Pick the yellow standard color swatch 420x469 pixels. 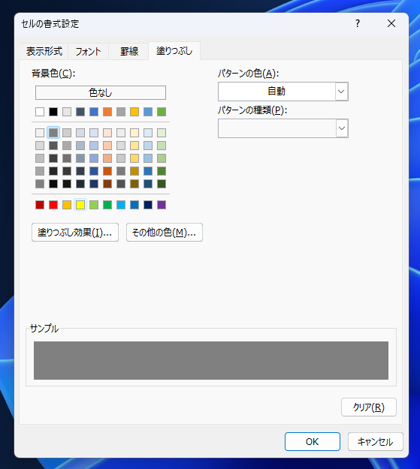(x=80, y=205)
